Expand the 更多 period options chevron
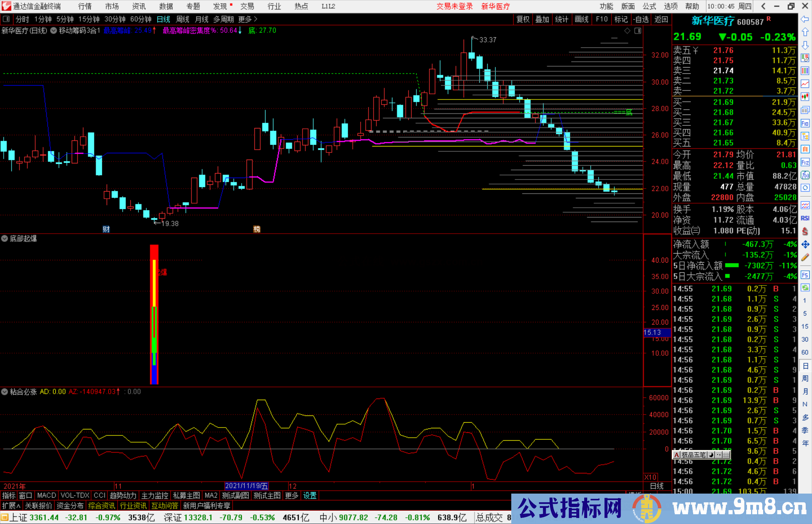Viewport: 812px width, 524px height. [x=256, y=19]
